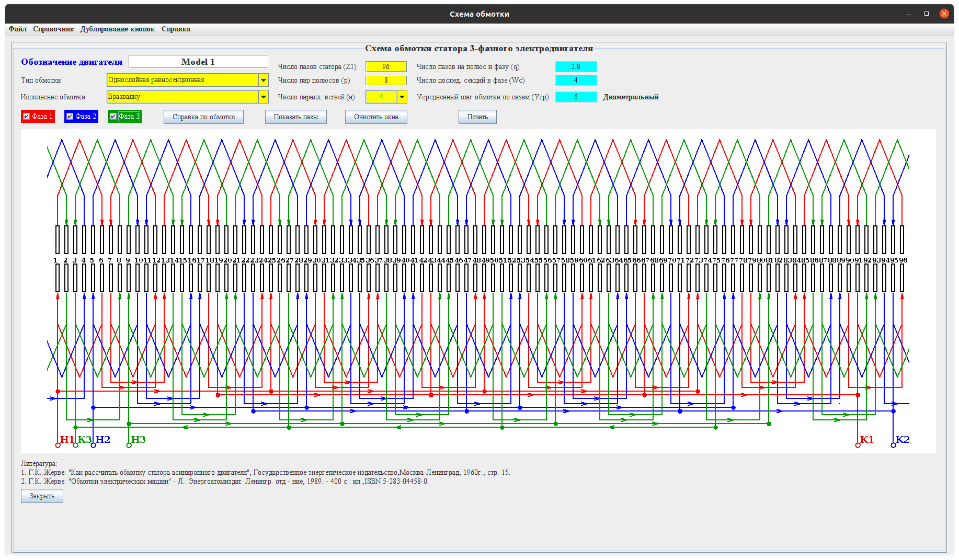The width and height of the screenshot is (959, 560).
Task: Click the stator slots Z1 field
Action: pyautogui.click(x=386, y=66)
